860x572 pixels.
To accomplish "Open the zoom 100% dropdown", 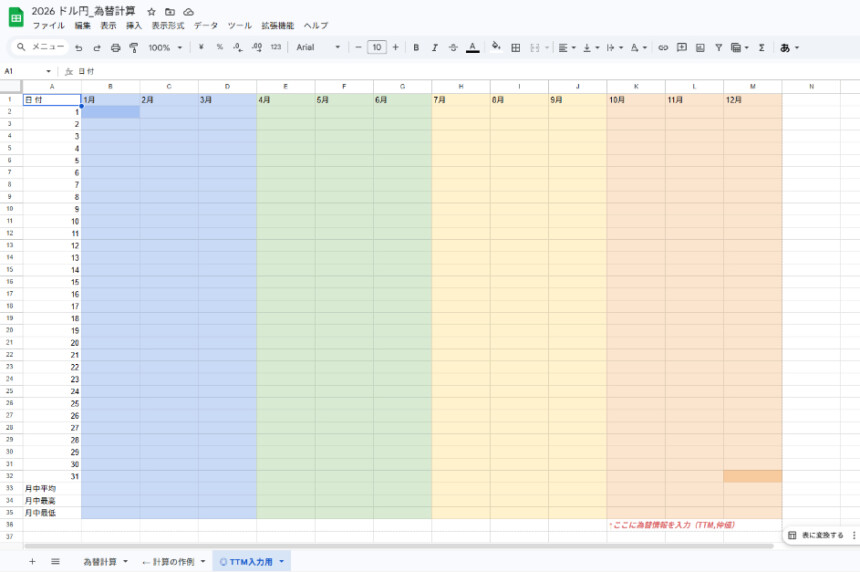I will [x=166, y=47].
